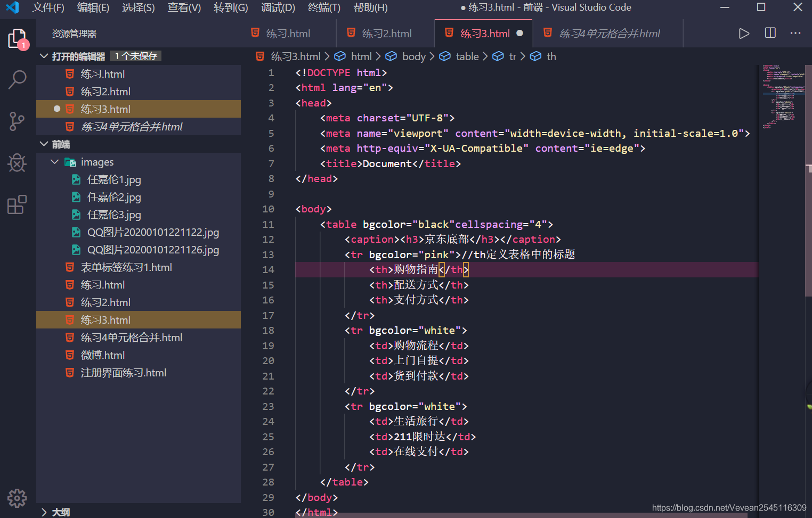Click th breadcrumb item
This screenshot has width=812, height=518.
[551, 56]
